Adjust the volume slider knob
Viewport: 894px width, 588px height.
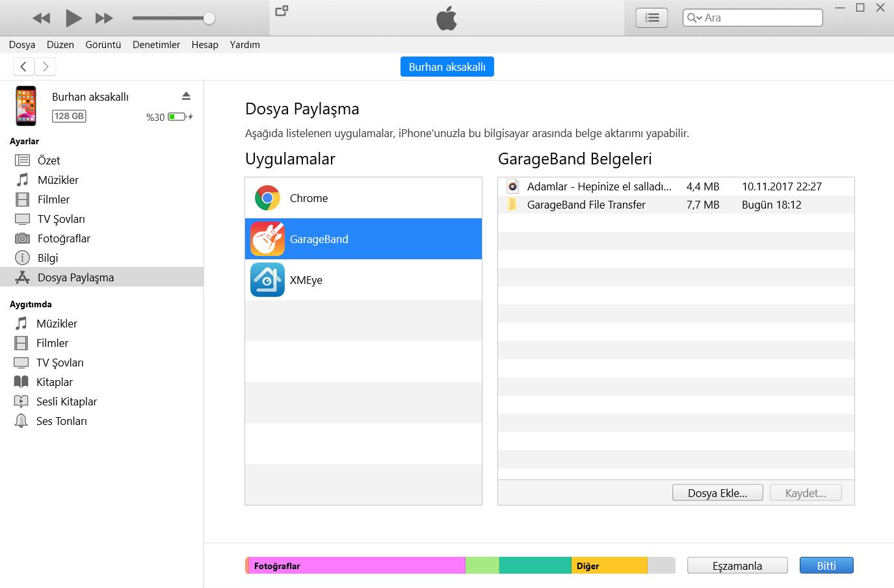tap(209, 18)
